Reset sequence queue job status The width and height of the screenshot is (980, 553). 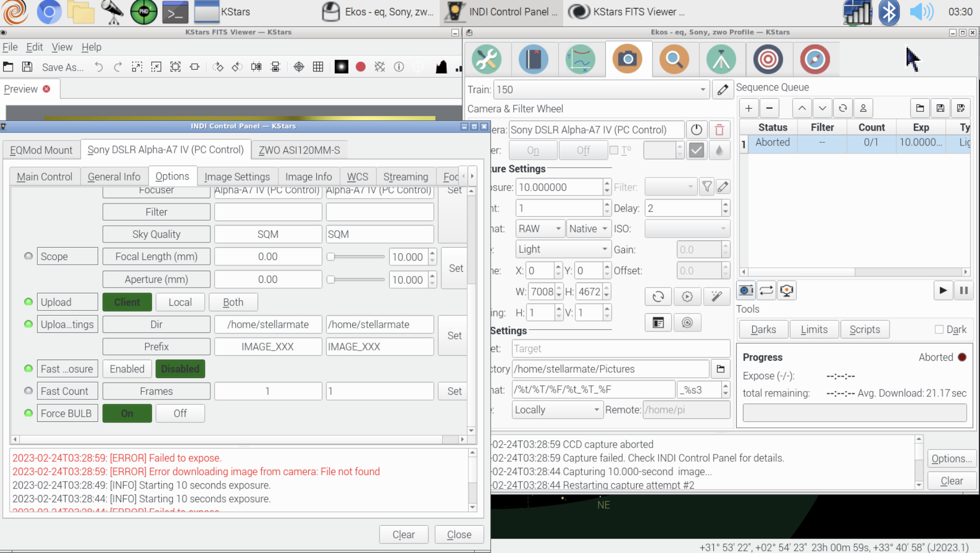(843, 108)
